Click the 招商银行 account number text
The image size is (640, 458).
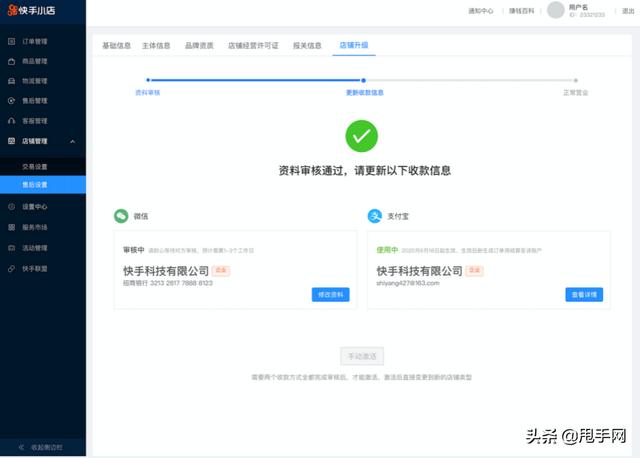click(168, 283)
